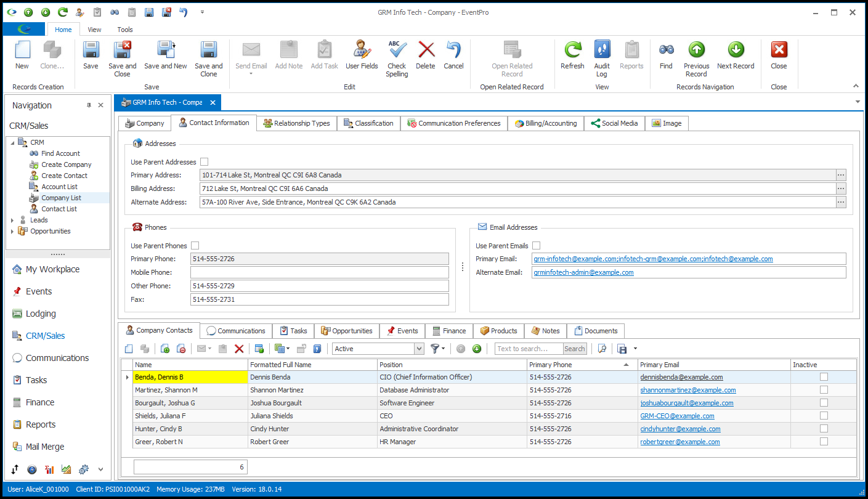Open the Billing Address ellipsis editor

tap(841, 189)
